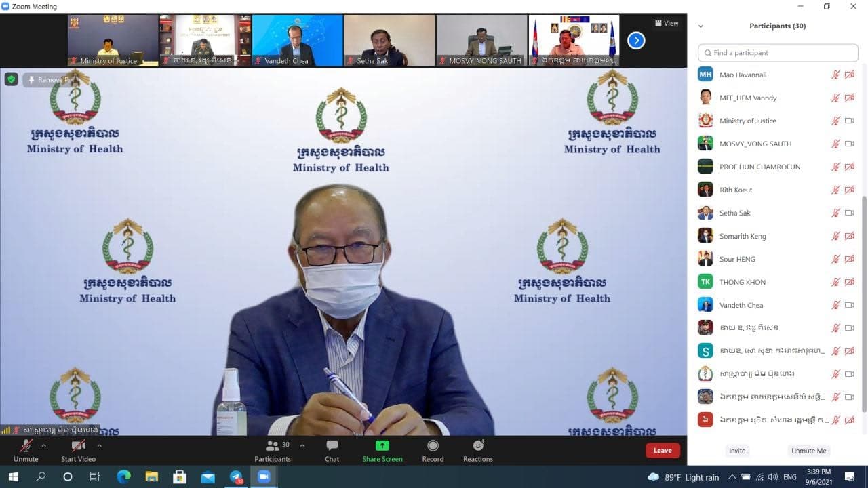This screenshot has width=868, height=488.
Task: Click the green Share Screen button
Action: tap(382, 449)
